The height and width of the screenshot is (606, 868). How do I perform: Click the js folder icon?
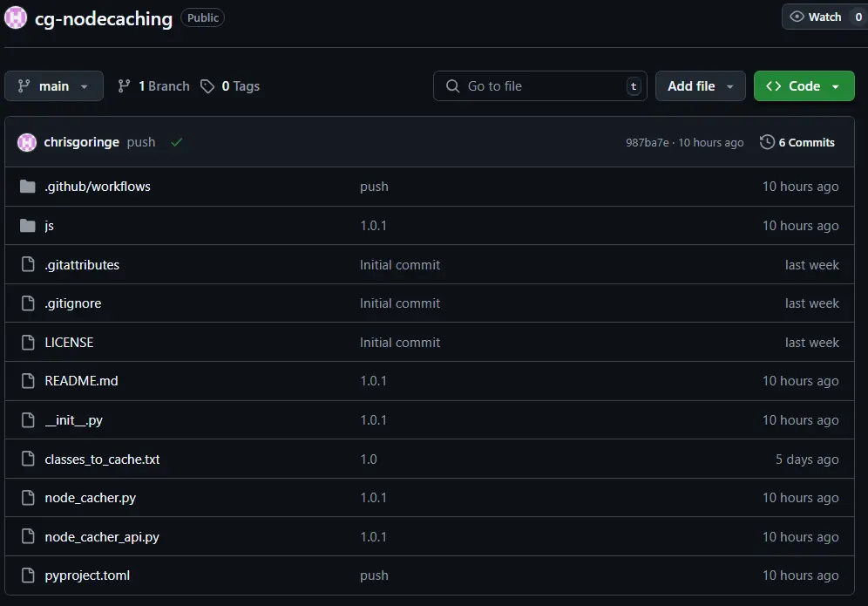(28, 226)
